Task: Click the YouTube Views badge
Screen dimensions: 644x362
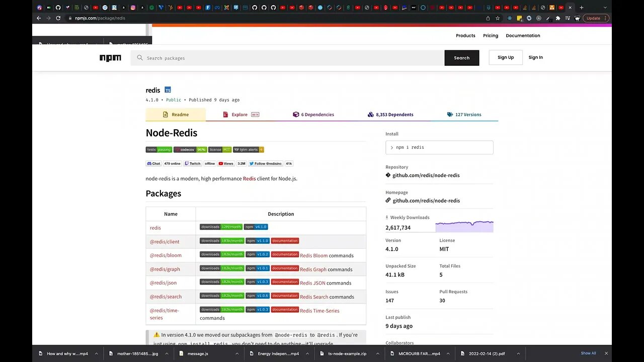Action: (x=226, y=163)
